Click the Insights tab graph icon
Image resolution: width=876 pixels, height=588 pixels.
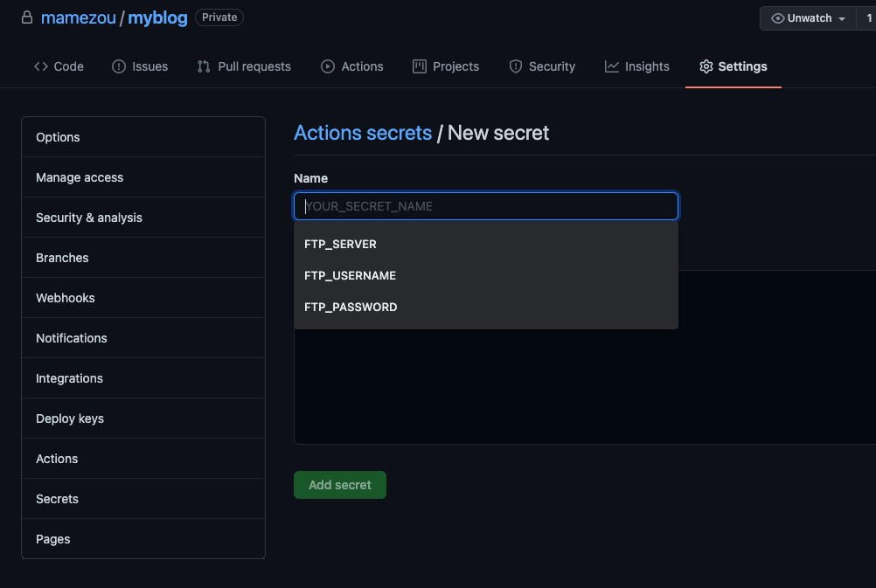(x=612, y=66)
